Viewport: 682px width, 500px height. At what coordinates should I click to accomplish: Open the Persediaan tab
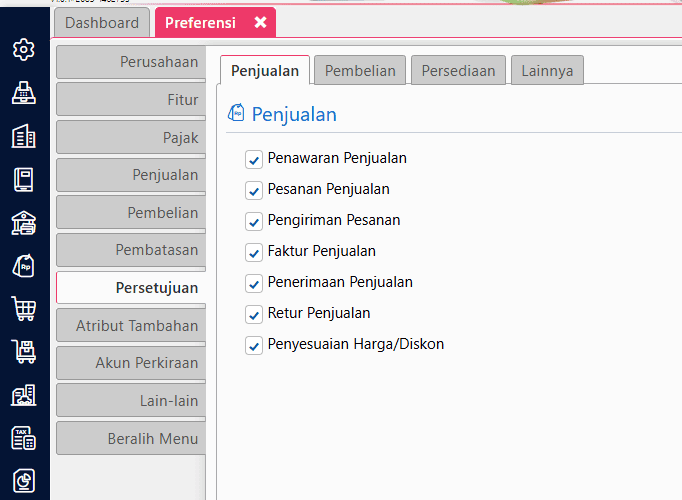point(458,70)
